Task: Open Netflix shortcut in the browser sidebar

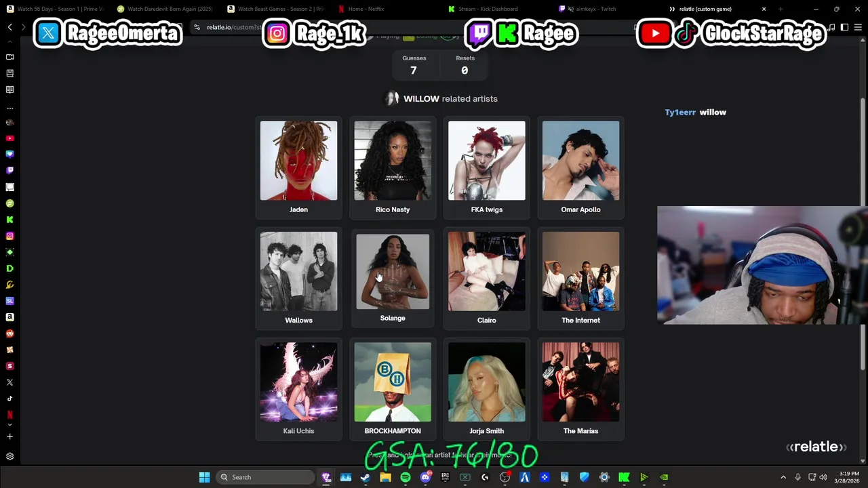Action: coord(9,414)
